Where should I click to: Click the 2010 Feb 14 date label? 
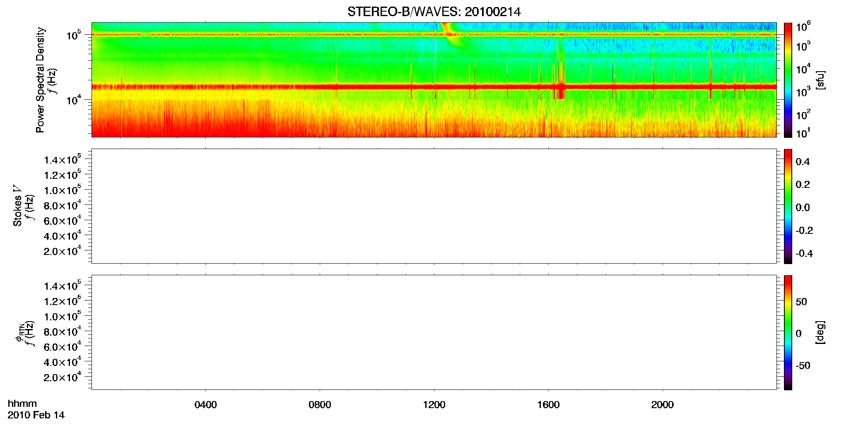click(x=36, y=415)
